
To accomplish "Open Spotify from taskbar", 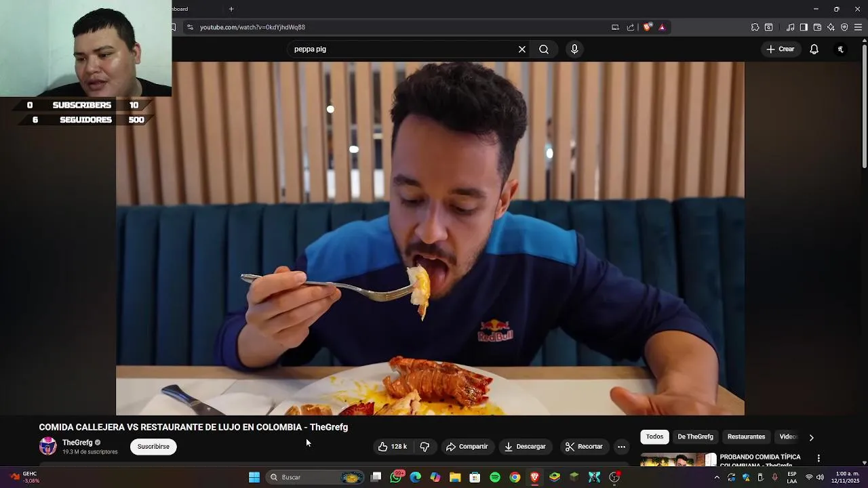I will click(495, 477).
